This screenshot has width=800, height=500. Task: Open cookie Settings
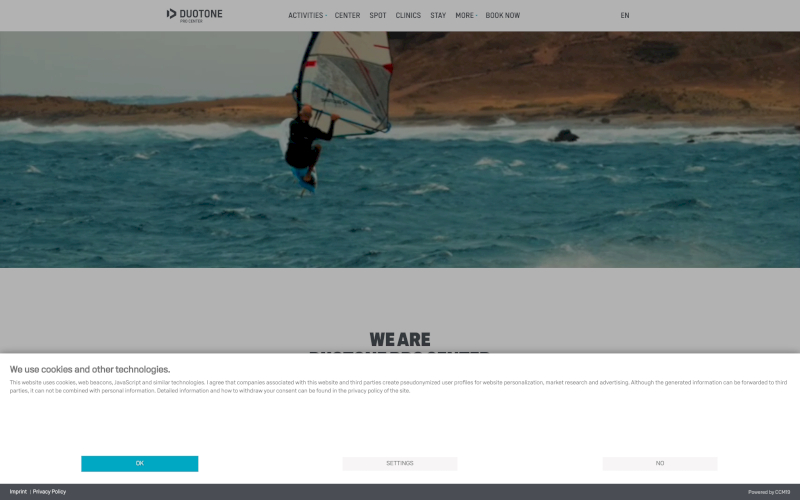(x=399, y=463)
